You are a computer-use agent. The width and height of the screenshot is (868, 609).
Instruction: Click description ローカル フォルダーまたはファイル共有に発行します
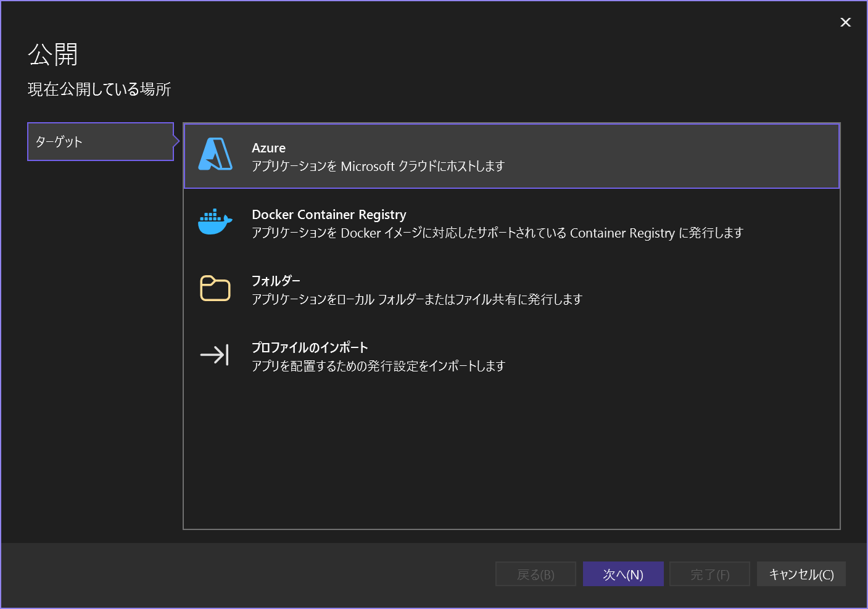coord(417,299)
